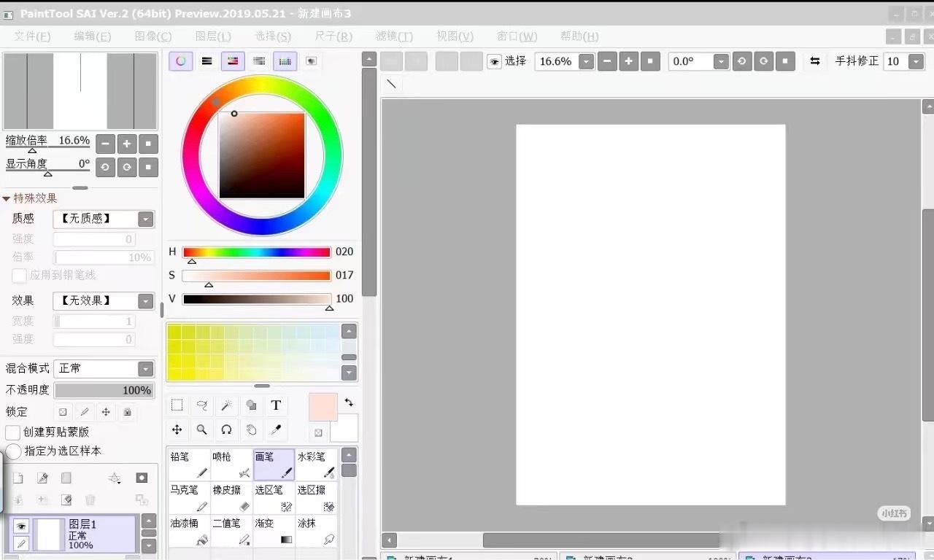934x560 pixels.
Task: Open the 图层(L) menu
Action: (x=213, y=36)
